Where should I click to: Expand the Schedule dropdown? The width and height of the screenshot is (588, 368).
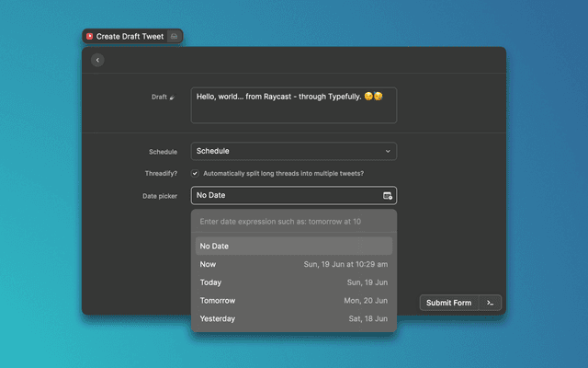click(293, 151)
